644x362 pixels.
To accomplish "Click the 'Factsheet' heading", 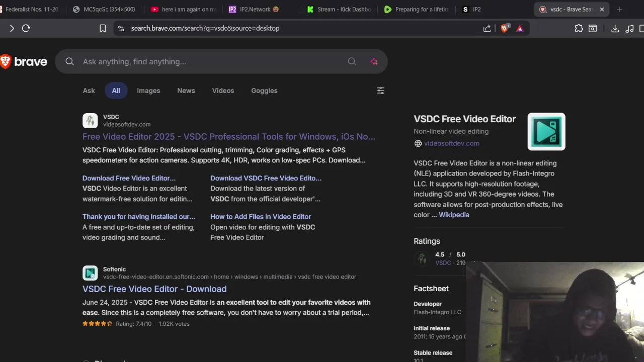I will pos(431,289).
